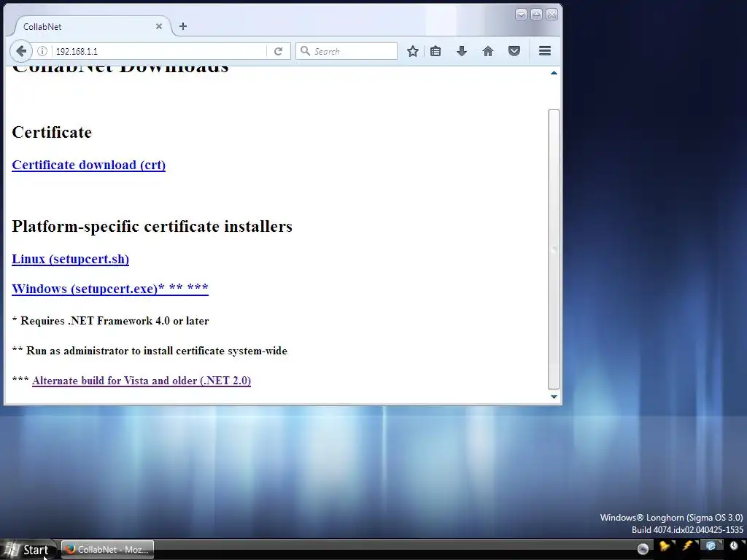Save page to Pocket
Viewport: 747px width, 560px height.
point(514,51)
